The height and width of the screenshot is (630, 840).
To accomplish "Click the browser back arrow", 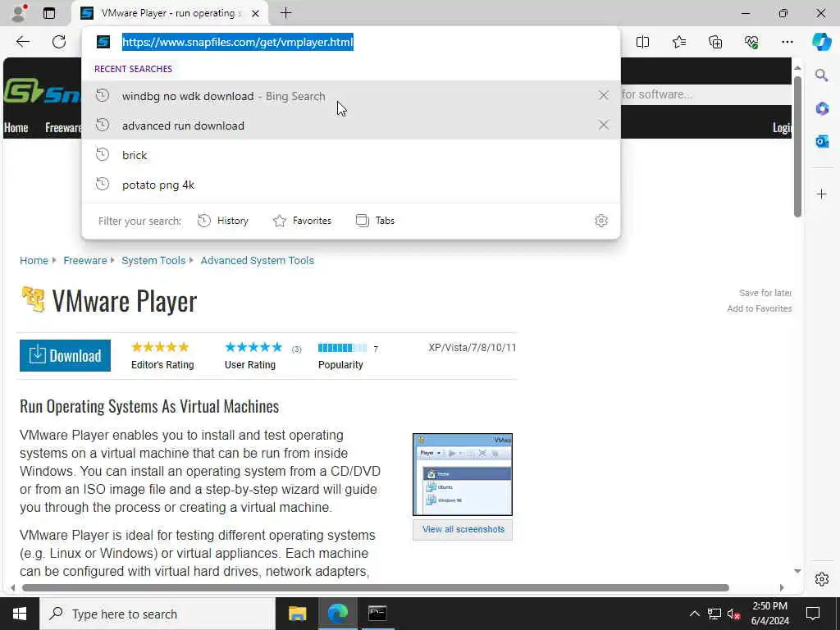I will pos(22,42).
